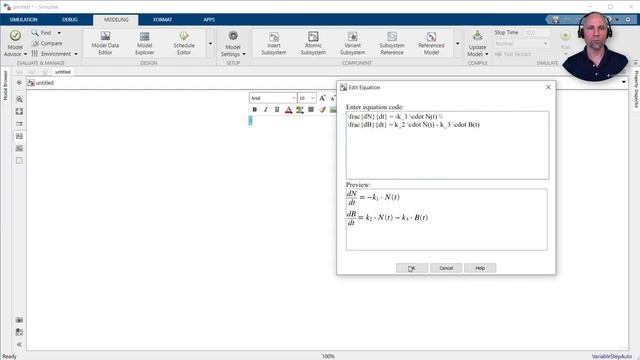Select the Modeling ribbon tab
This screenshot has height=360, width=640.
pos(116,20)
